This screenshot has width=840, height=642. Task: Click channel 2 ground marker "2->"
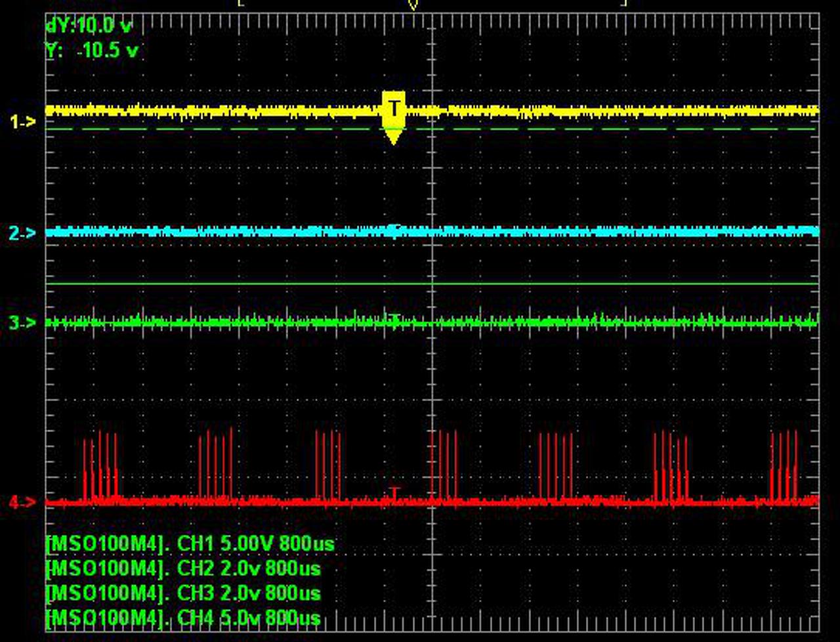(x=22, y=232)
